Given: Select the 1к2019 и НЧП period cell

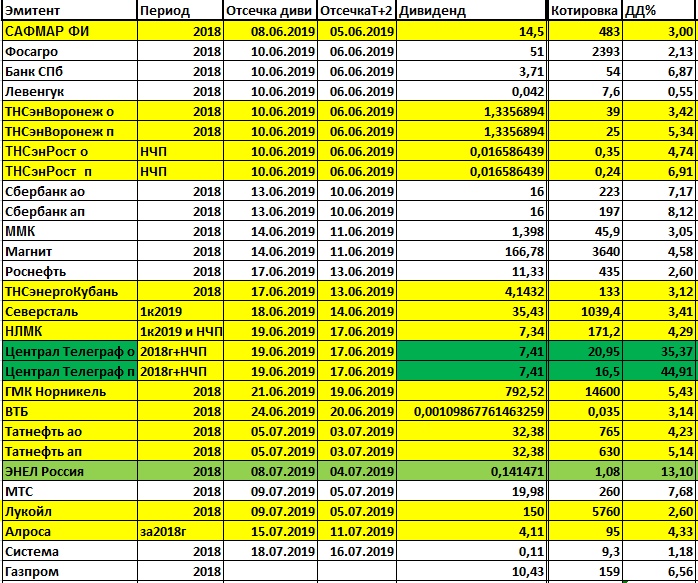Looking at the screenshot, I should tap(180, 331).
